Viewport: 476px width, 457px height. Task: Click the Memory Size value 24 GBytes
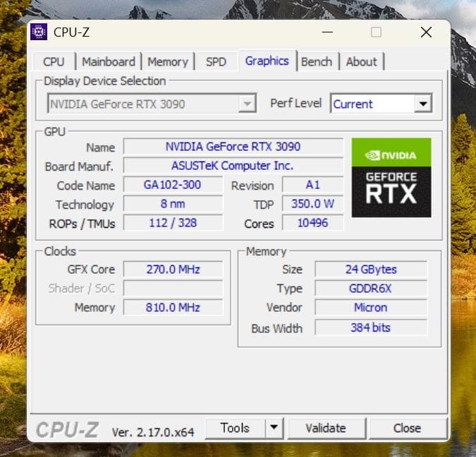click(x=371, y=269)
